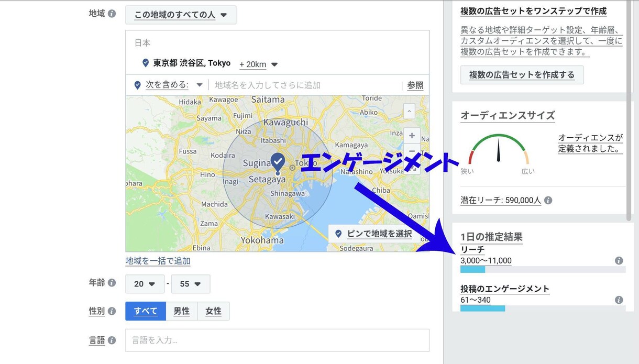Click the right panel vertical scrollbar
Screen dimensions: 639x364
click(630, 110)
